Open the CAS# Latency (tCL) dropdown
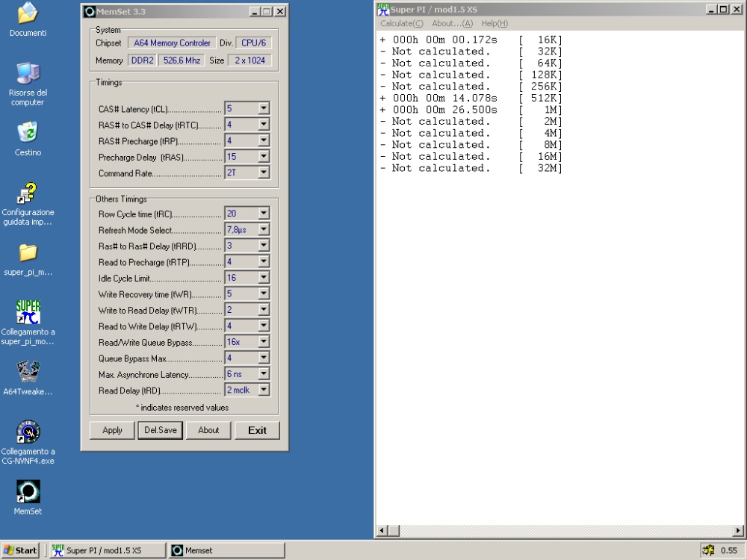The height and width of the screenshot is (560, 747). [264, 108]
